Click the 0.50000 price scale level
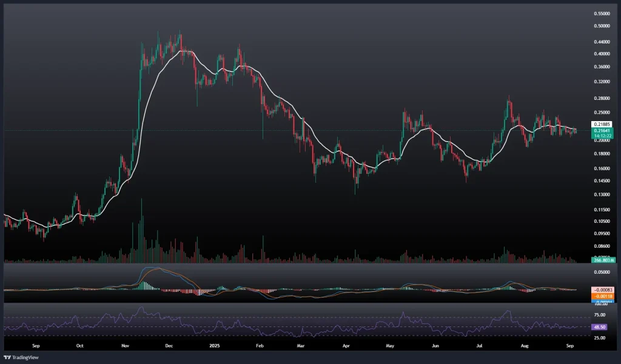This screenshot has height=364, width=621. click(603, 26)
